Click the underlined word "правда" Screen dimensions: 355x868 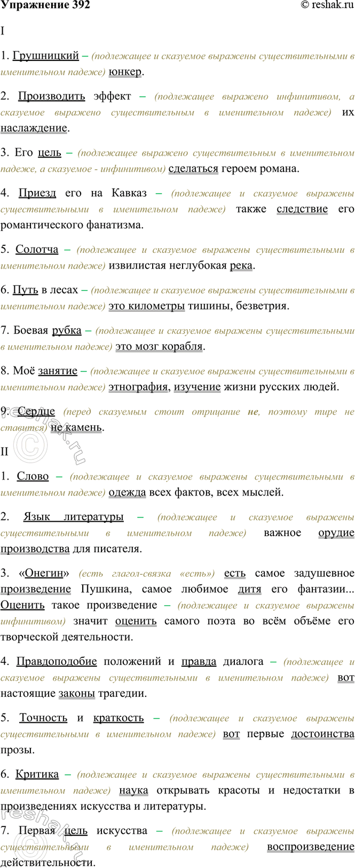coord(199,662)
